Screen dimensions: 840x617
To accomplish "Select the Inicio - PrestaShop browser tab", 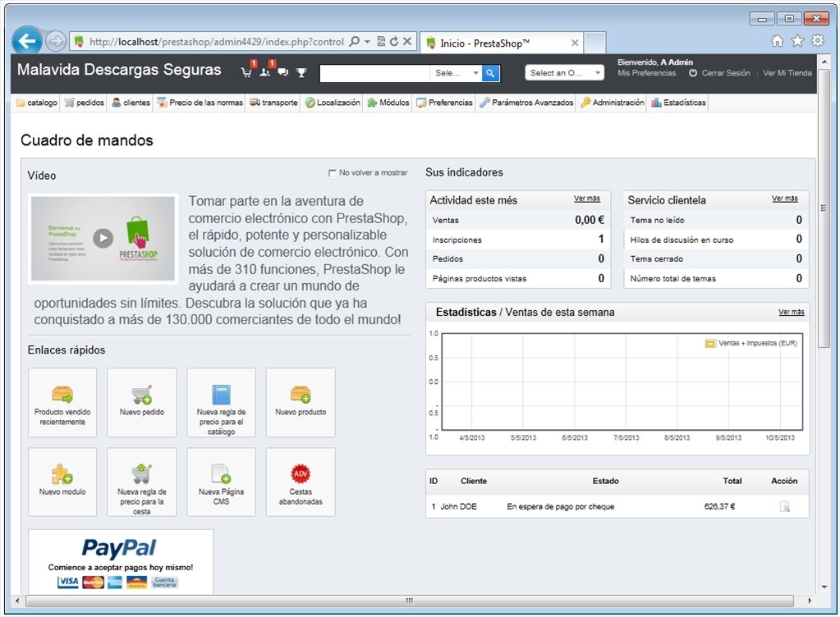I will (x=500, y=43).
